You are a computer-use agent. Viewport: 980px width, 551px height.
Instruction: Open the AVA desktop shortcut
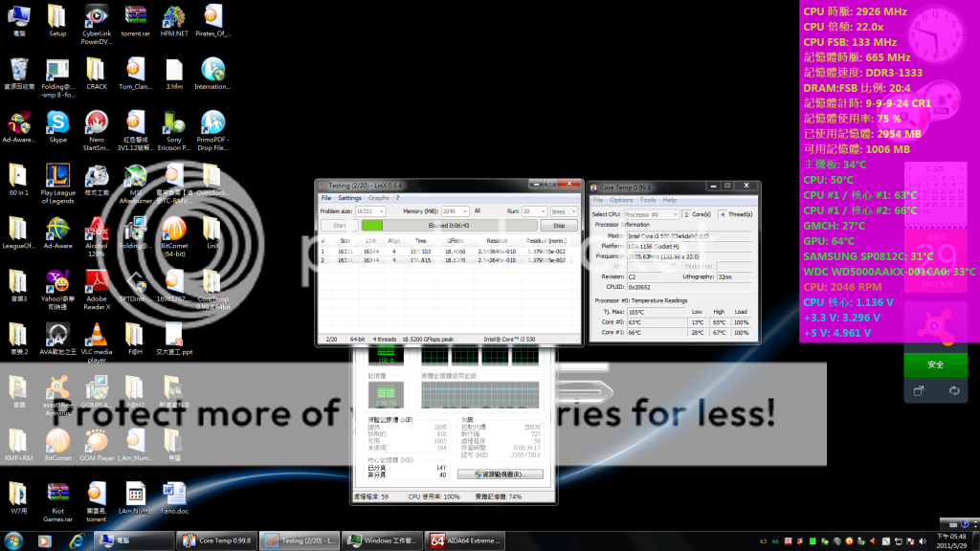(x=57, y=340)
